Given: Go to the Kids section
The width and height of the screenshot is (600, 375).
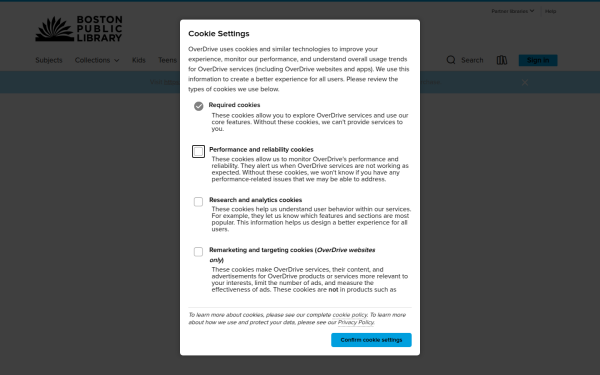Looking at the screenshot, I should (x=139, y=60).
